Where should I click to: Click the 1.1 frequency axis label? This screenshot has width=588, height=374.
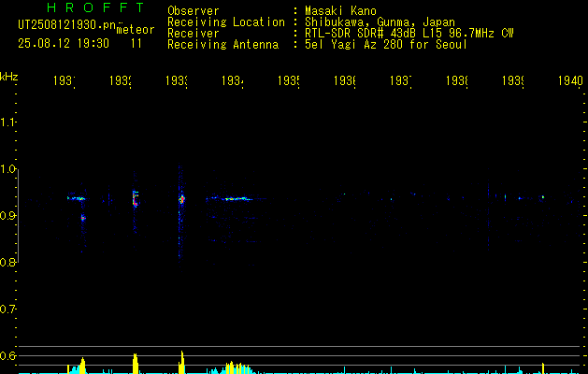tap(7, 122)
